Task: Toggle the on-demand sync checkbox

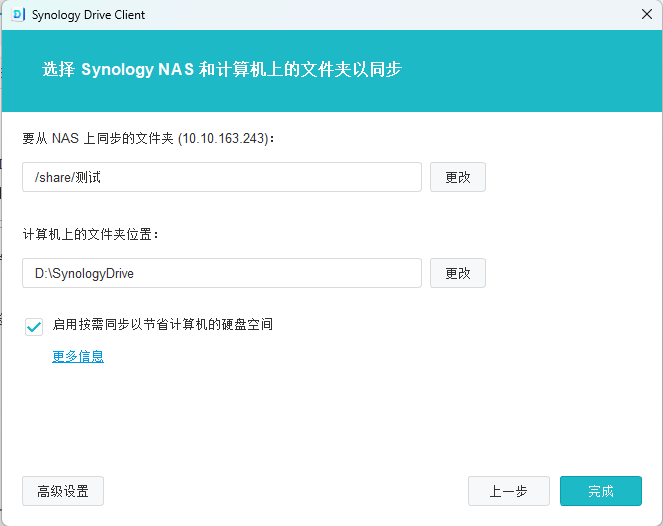Action: (34, 326)
